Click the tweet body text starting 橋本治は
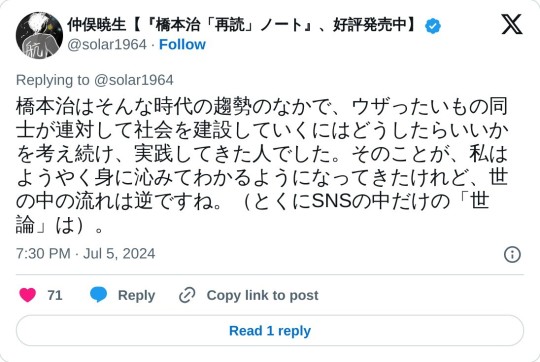Viewport: 540px width, 362px height. 262,165
